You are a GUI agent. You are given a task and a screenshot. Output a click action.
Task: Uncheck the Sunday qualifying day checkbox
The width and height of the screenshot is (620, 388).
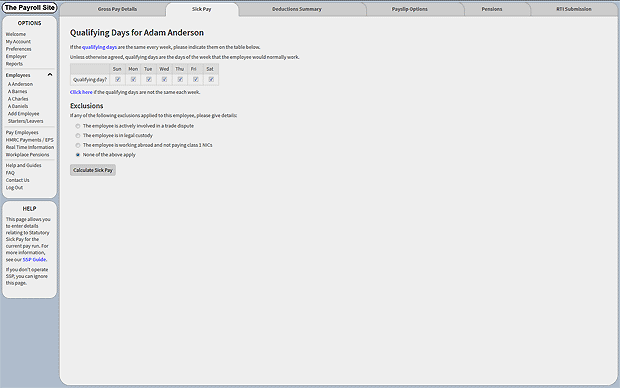[118, 79]
